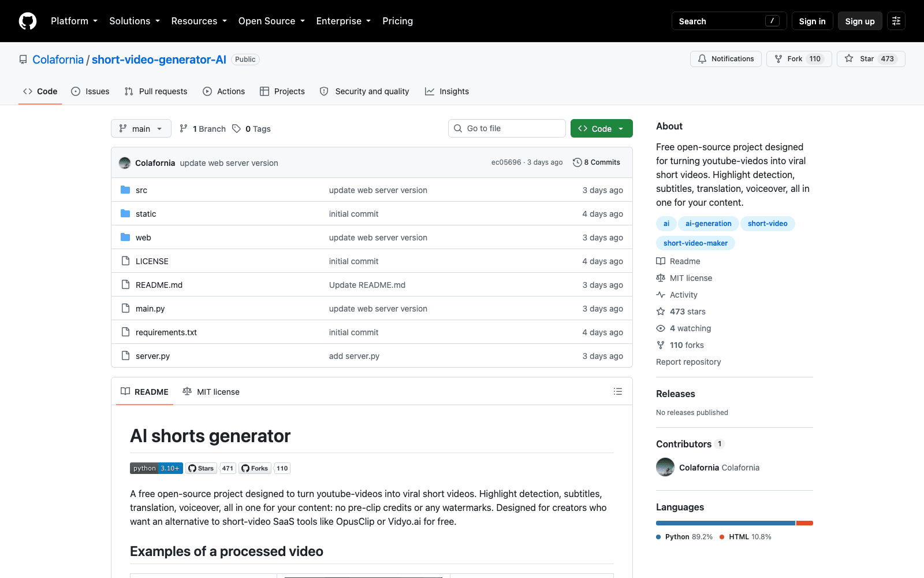This screenshot has height=578, width=924.
Task: Click the bell icon in Notifications
Action: tap(702, 59)
